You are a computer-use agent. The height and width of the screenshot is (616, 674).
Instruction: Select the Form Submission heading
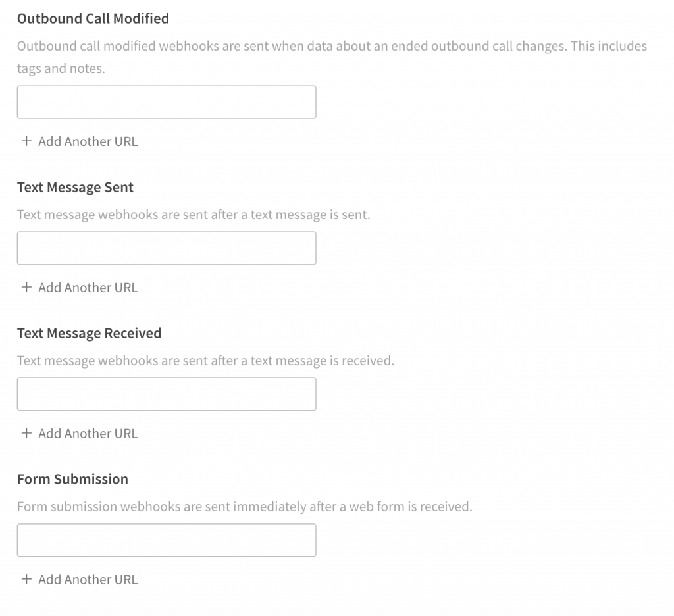click(72, 479)
